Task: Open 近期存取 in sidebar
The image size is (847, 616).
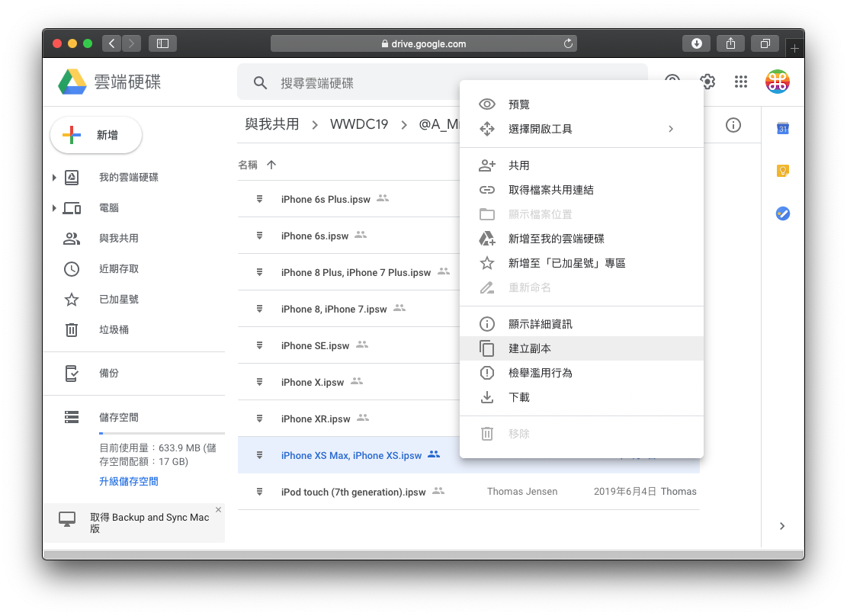Action: click(118, 269)
